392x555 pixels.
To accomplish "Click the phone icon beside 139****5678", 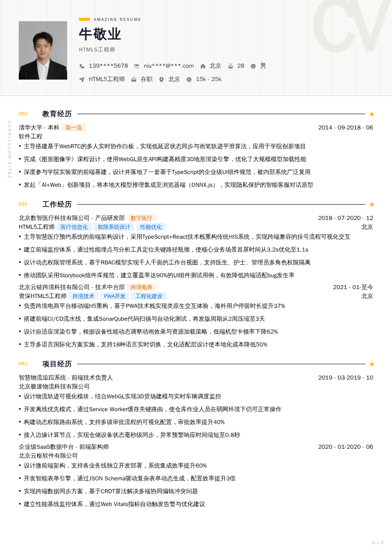I will pyautogui.click(x=82, y=66).
